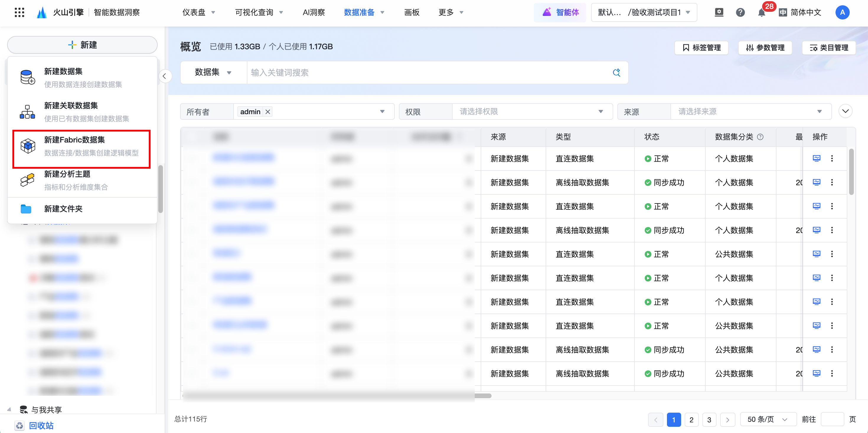Open the 回收站 recycle bin link
The image size is (868, 433).
[41, 425]
